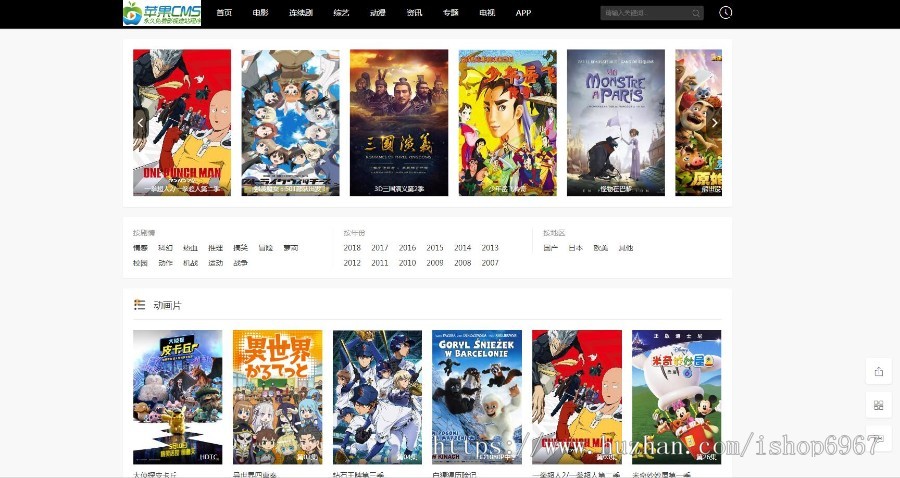Filter by genre 动作
This screenshot has height=478, width=900.
tap(165, 263)
